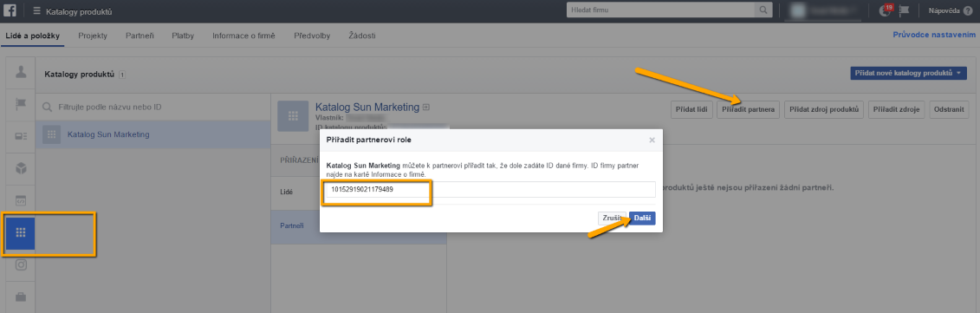Click the search magnifier button
This screenshot has height=313, width=980.
tap(763, 10)
